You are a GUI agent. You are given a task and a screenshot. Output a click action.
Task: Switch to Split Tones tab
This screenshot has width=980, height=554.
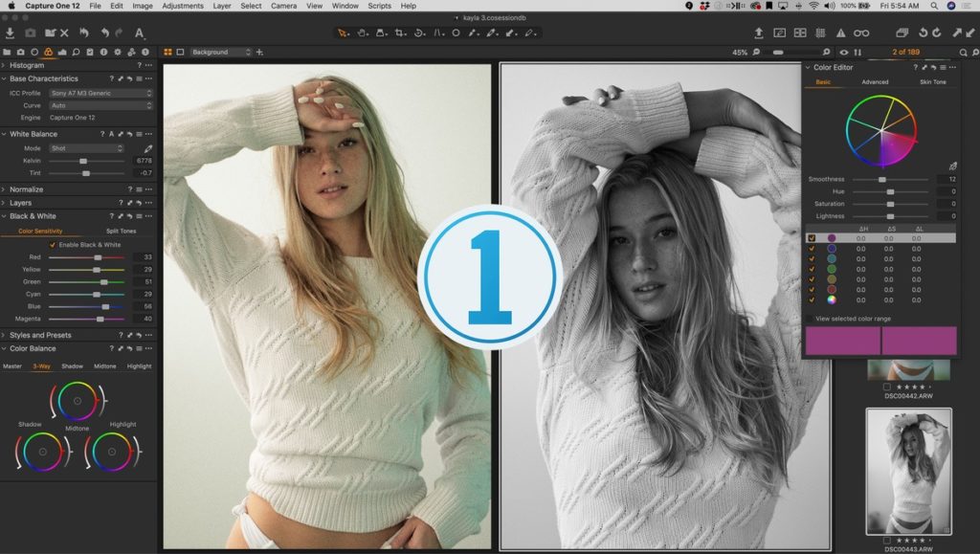point(122,232)
